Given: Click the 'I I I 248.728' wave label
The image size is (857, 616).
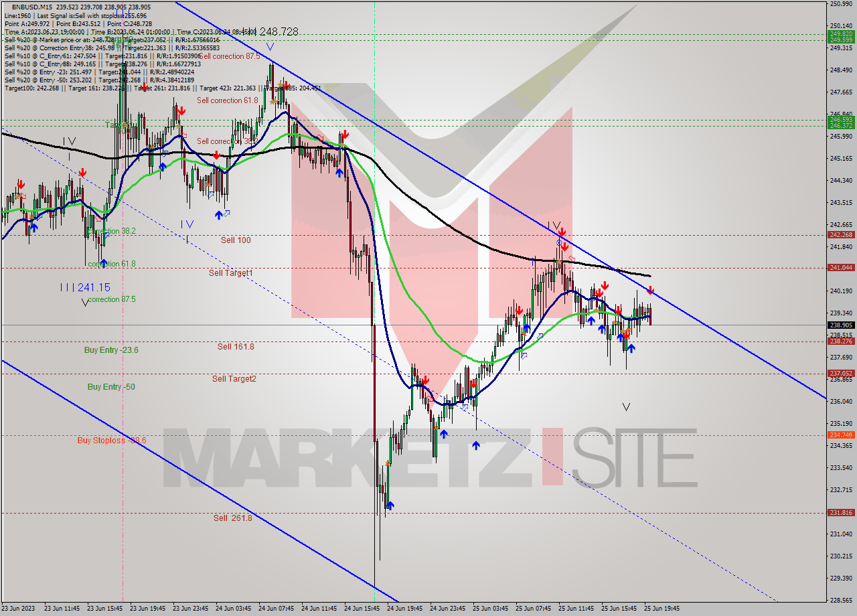Looking at the screenshot, I should 269,31.
